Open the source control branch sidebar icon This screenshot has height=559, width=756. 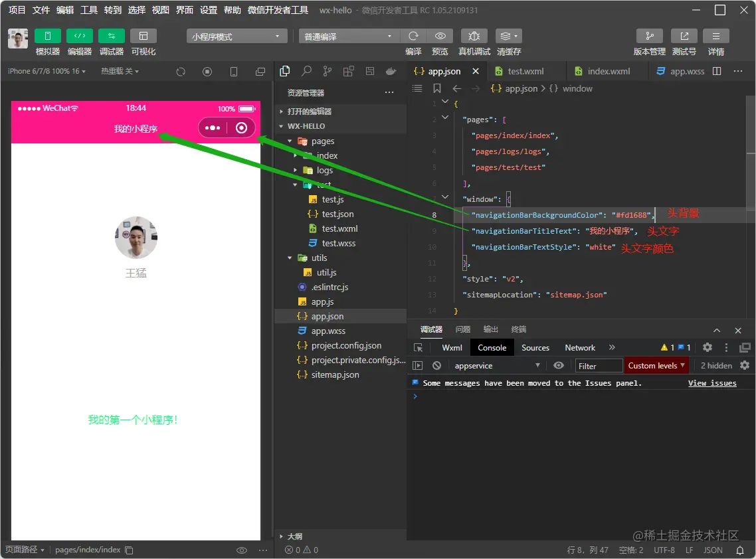tap(328, 71)
